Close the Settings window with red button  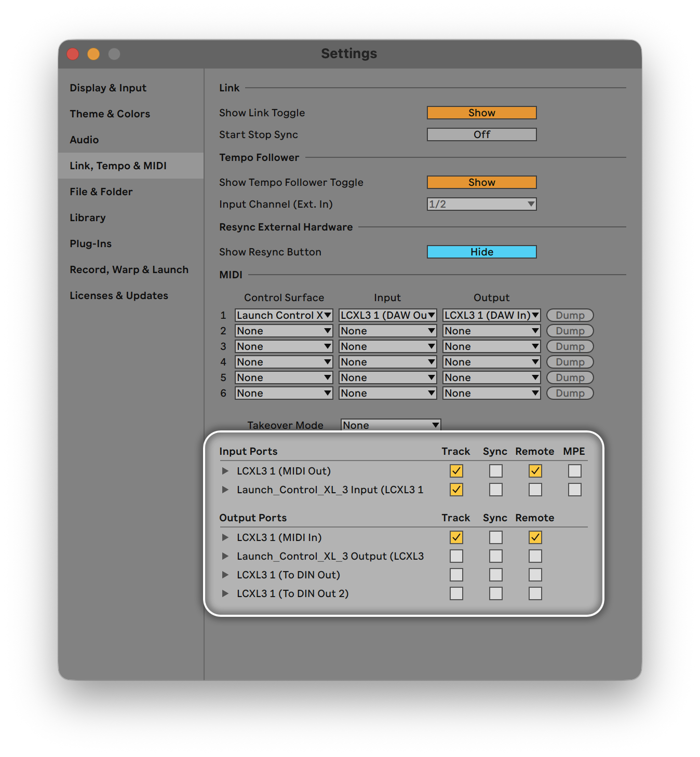tap(73, 54)
